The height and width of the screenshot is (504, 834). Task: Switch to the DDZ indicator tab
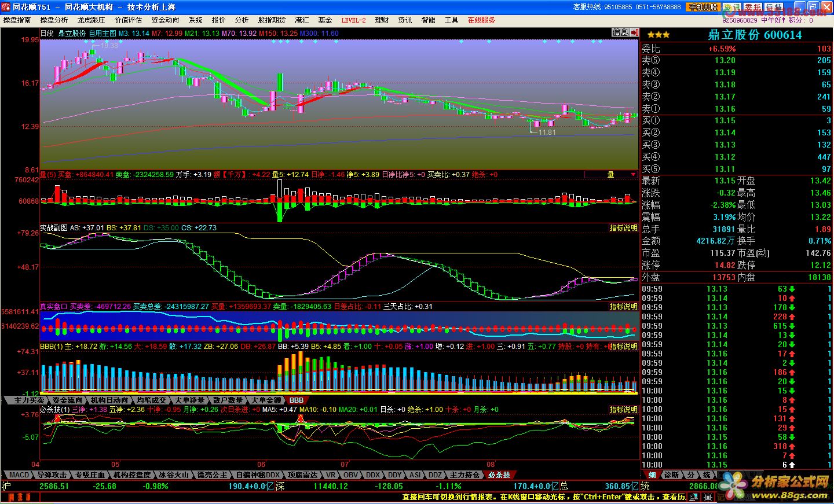click(x=436, y=475)
